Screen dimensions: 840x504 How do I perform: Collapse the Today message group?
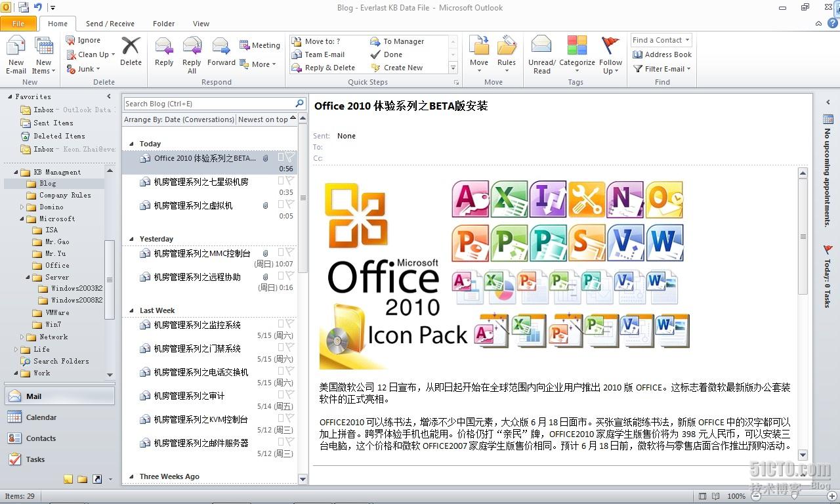[x=131, y=144]
